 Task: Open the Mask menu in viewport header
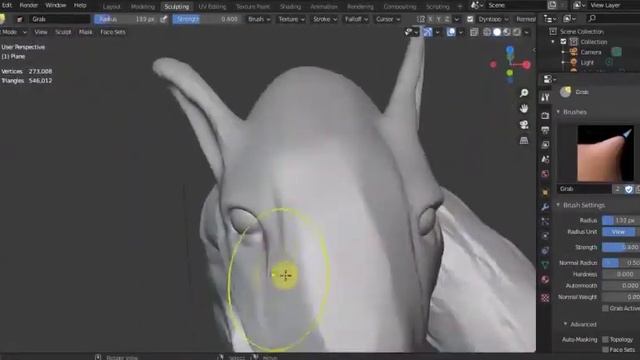click(x=85, y=32)
